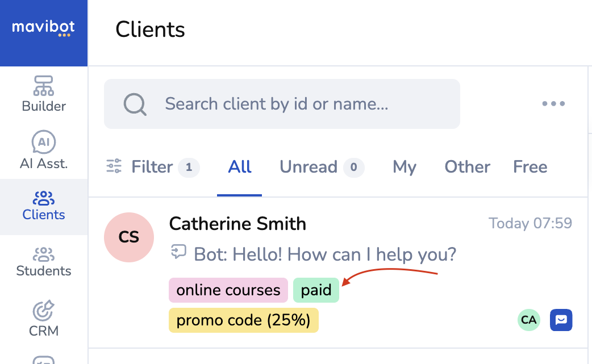Click the blue chat icon on Catherine's row
Image resolution: width=592 pixels, height=364 pixels.
pyautogui.click(x=561, y=320)
